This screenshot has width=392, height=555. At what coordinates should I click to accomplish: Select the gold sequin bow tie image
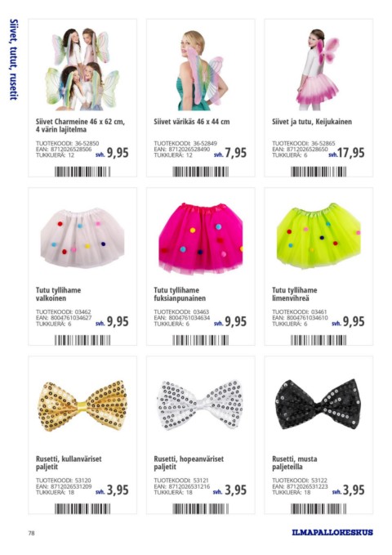click(82, 405)
